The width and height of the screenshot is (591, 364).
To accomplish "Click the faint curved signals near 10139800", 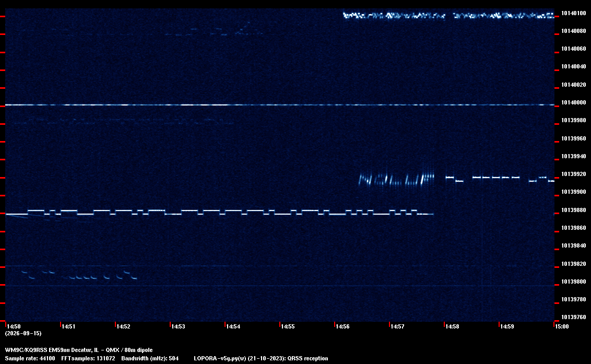I will pyautogui.click(x=79, y=274).
